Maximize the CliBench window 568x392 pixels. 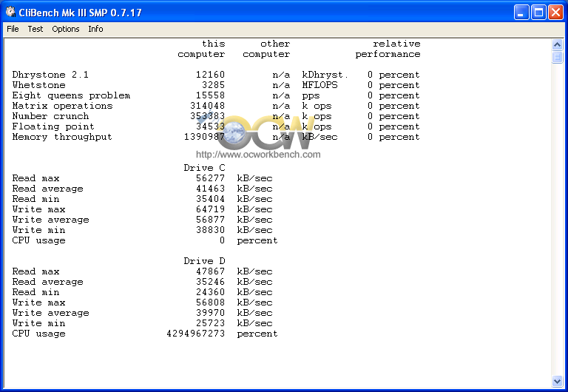point(538,13)
